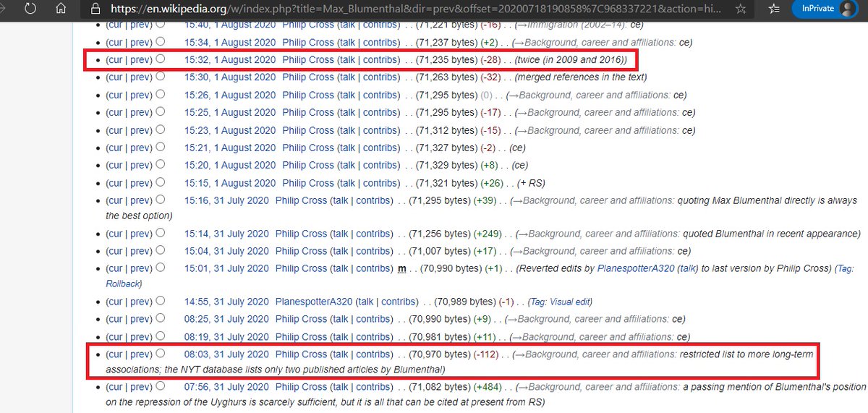Click 'prev' on the 15:32, 1 August row
The width and height of the screenshot is (868, 413).
click(x=141, y=59)
